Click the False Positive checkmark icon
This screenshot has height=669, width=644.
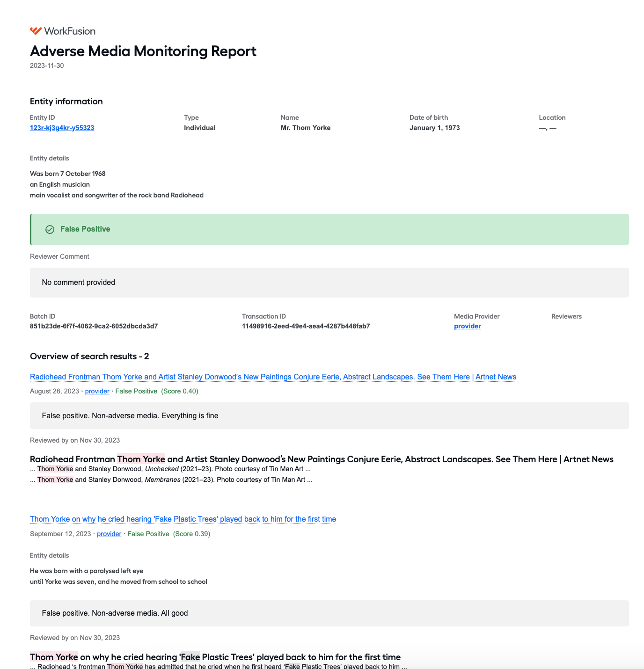(50, 229)
